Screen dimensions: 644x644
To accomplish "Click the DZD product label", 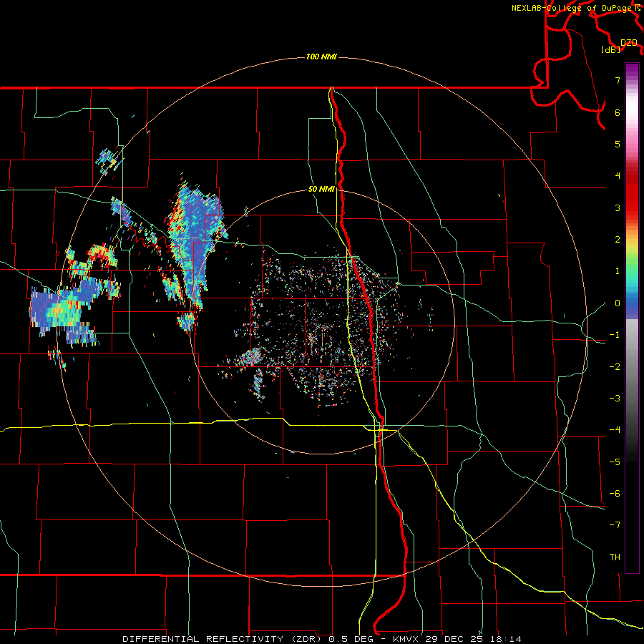I will 628,43.
